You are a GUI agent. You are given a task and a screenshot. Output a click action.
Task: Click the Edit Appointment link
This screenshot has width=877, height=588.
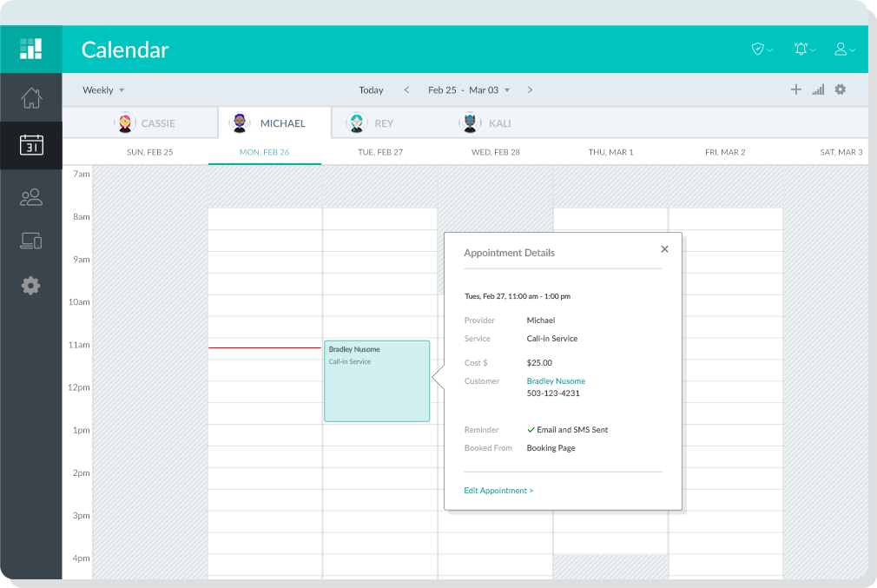point(498,491)
